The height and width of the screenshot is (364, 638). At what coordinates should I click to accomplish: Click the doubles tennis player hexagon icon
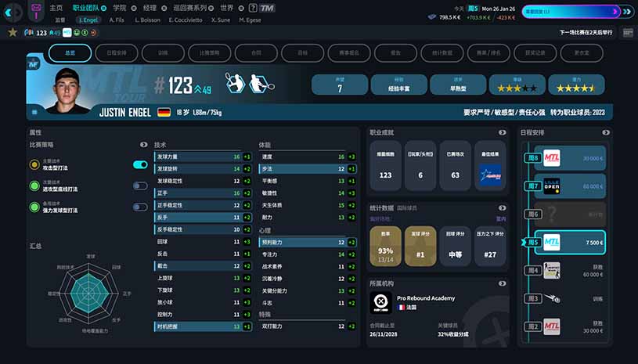point(260,83)
